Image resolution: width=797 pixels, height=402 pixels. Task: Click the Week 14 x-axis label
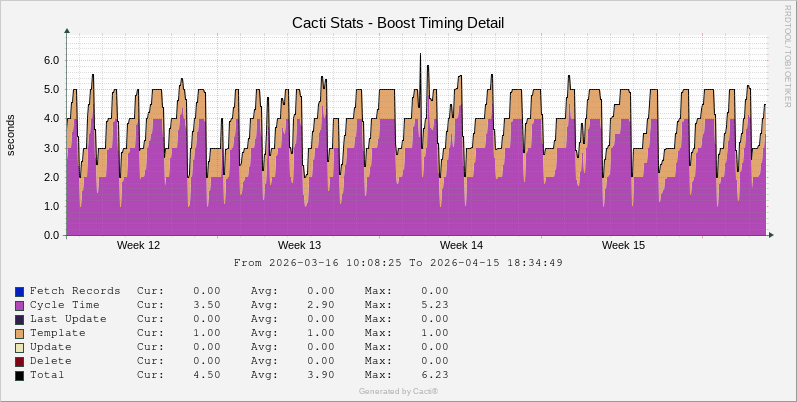pyautogui.click(x=461, y=245)
